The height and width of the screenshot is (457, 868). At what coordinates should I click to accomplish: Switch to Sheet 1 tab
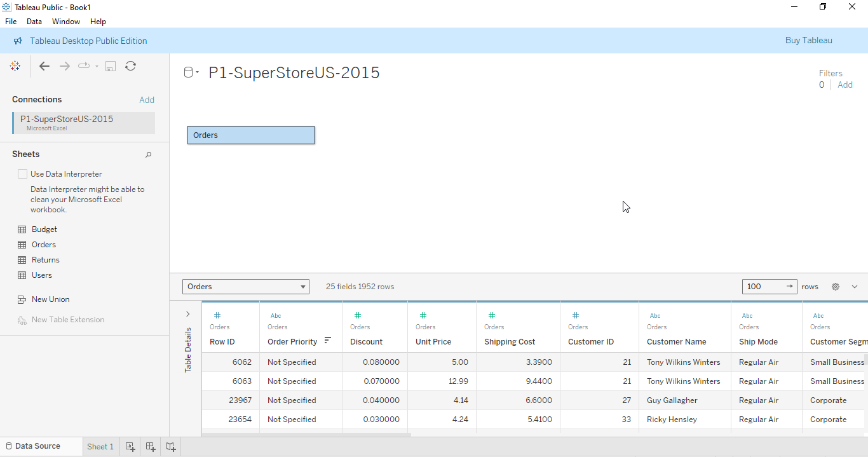(100, 446)
